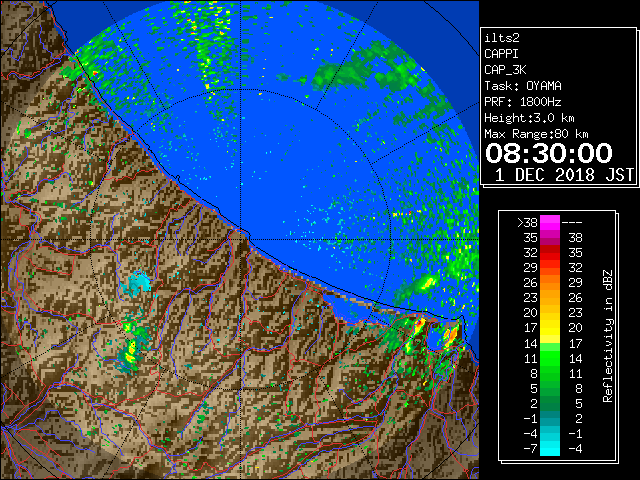Click the red 32–35 dBZ legend swatch
Screen dimensions: 640x480
[x=550, y=253]
